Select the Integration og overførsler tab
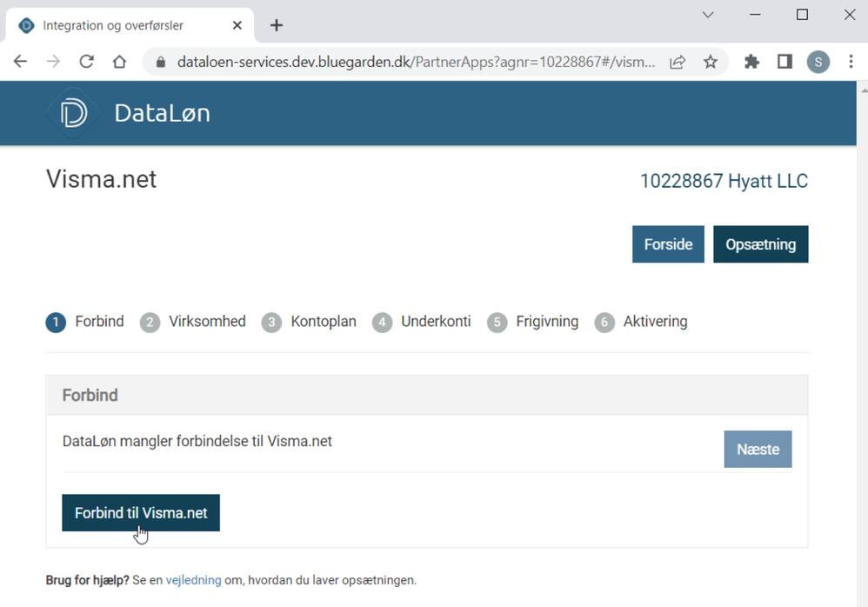 (130, 25)
